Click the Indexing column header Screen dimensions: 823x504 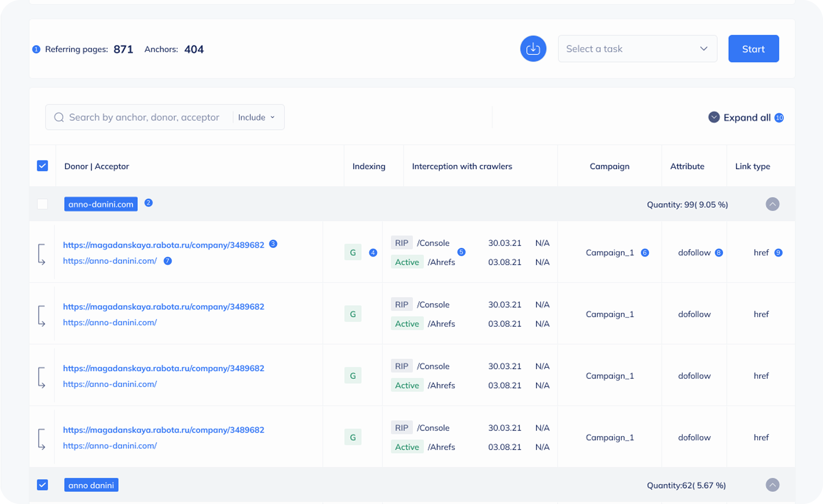369,166
